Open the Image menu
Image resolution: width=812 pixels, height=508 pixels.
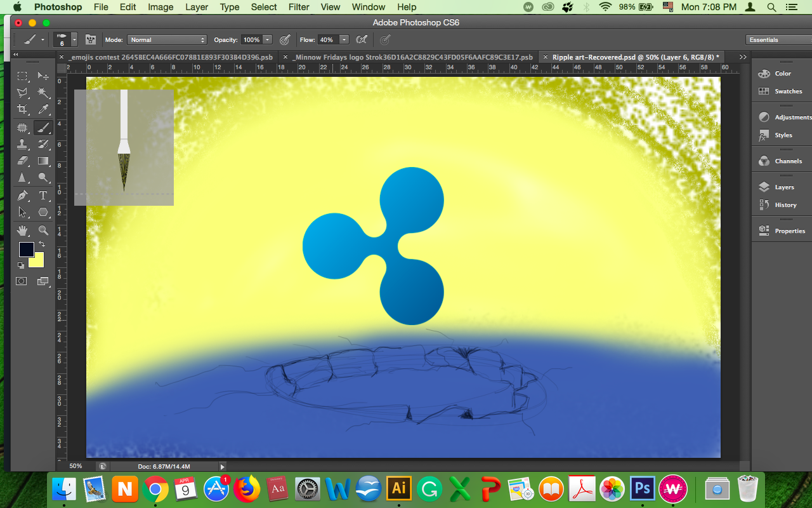(160, 7)
